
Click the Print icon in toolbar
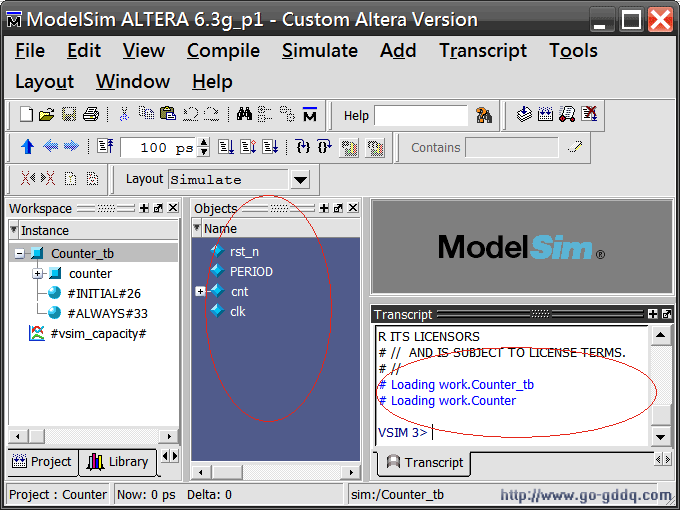click(x=91, y=115)
